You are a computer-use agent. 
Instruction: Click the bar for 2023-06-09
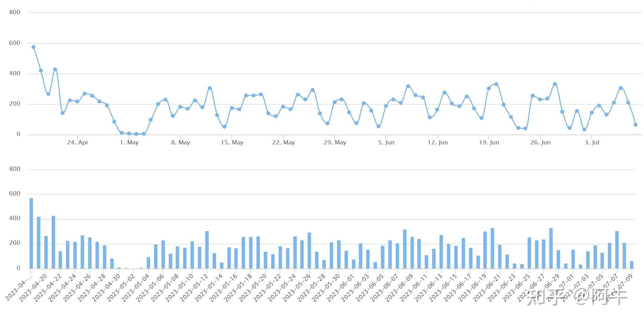coord(412,253)
